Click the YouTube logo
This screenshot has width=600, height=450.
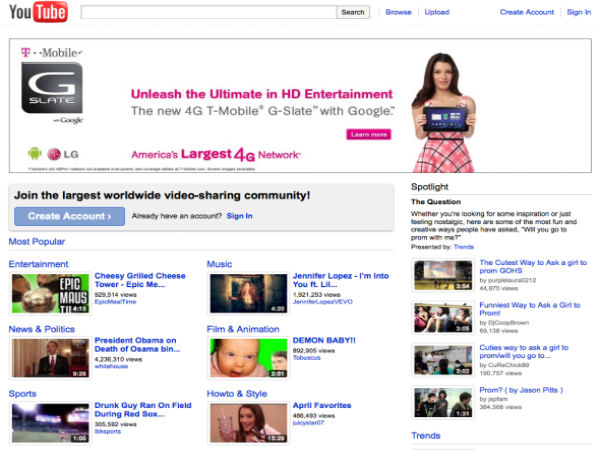(38, 13)
